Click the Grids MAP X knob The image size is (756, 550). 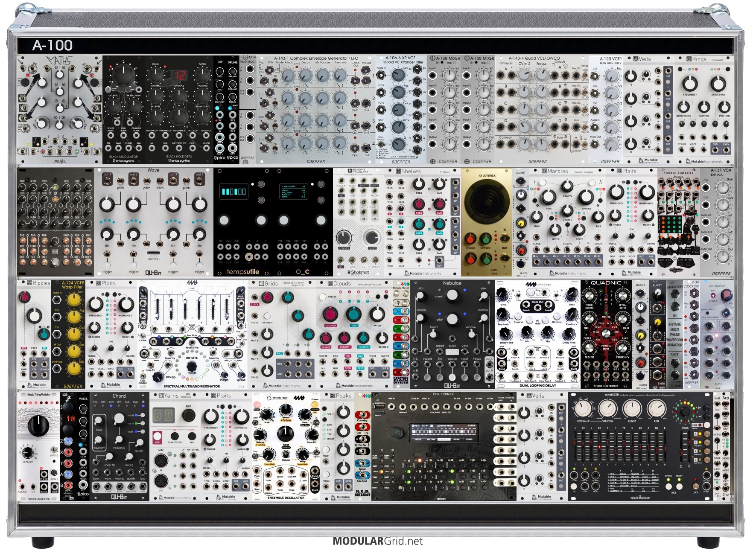tap(267, 334)
